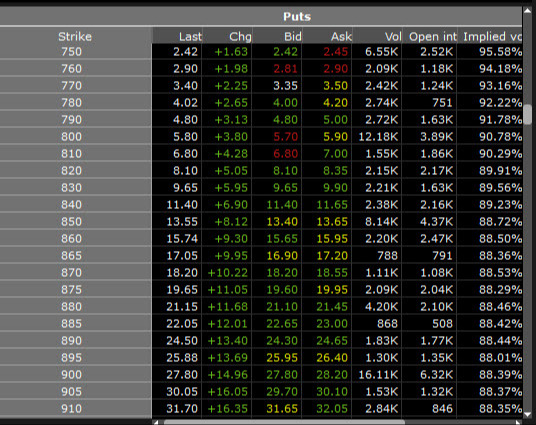Screen dimensions: 536x425
Task: Click the 4.37K open interest cell
Action: pyautogui.click(x=436, y=222)
